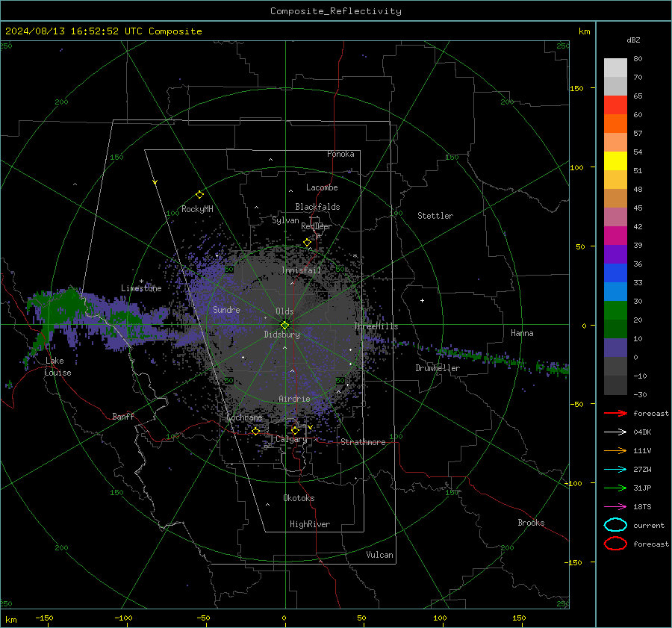Screen dimensions: 672x628
Task: Select the bright green swatch between 30 and 20
Action: pyautogui.click(x=615, y=310)
